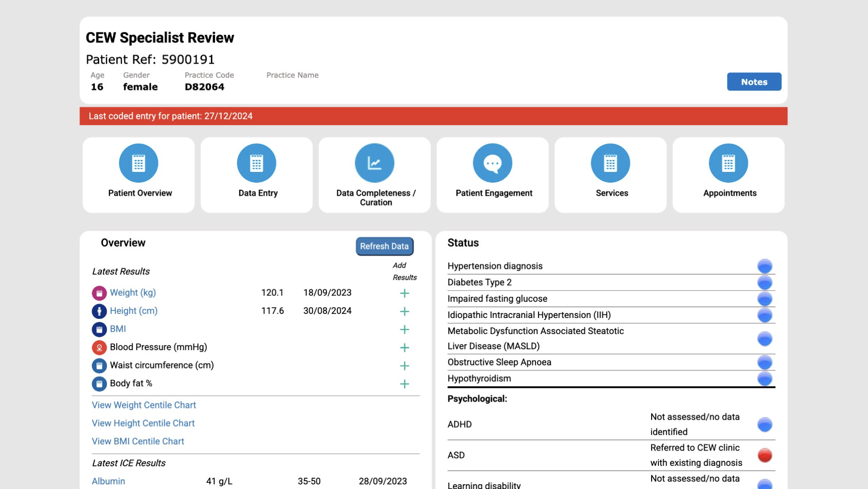Add a Waist circumference result

(x=404, y=366)
